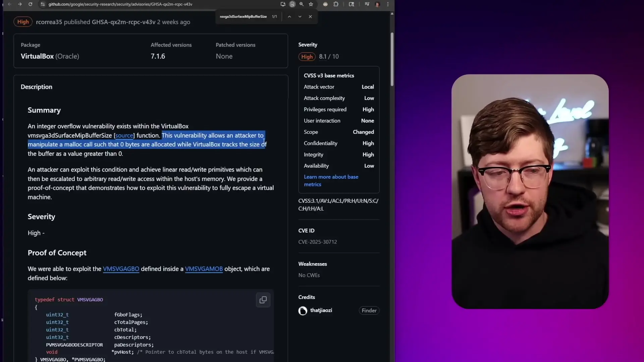Click the User interaction None row

coord(339,121)
